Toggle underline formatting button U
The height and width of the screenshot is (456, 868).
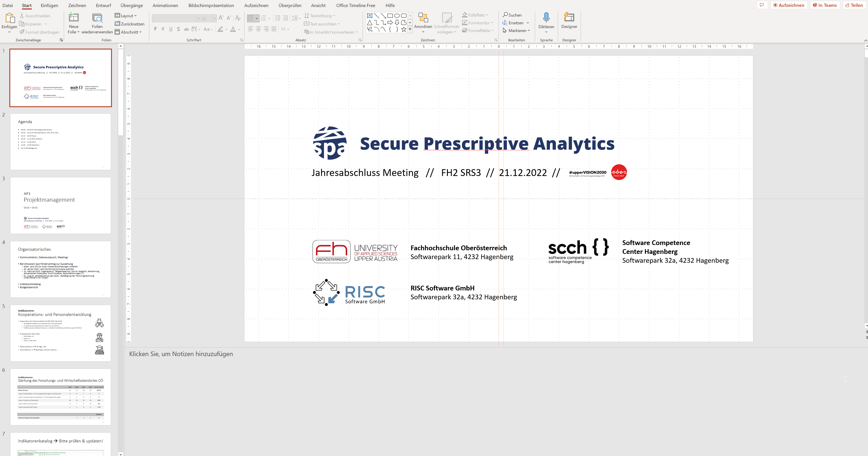coord(171,29)
